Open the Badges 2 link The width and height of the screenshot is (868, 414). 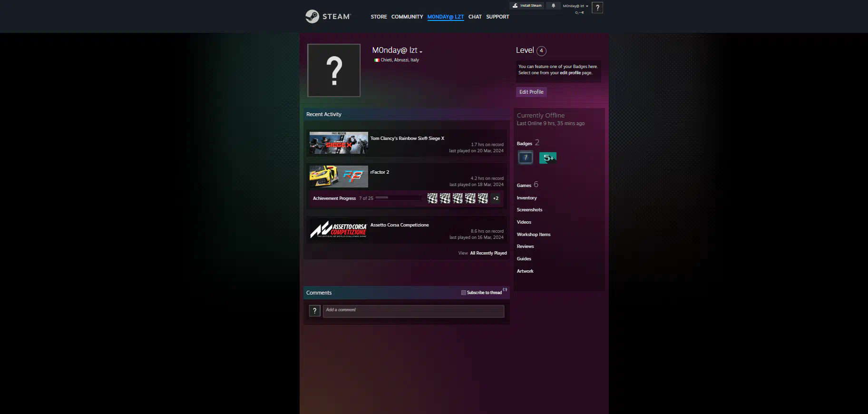pos(528,143)
